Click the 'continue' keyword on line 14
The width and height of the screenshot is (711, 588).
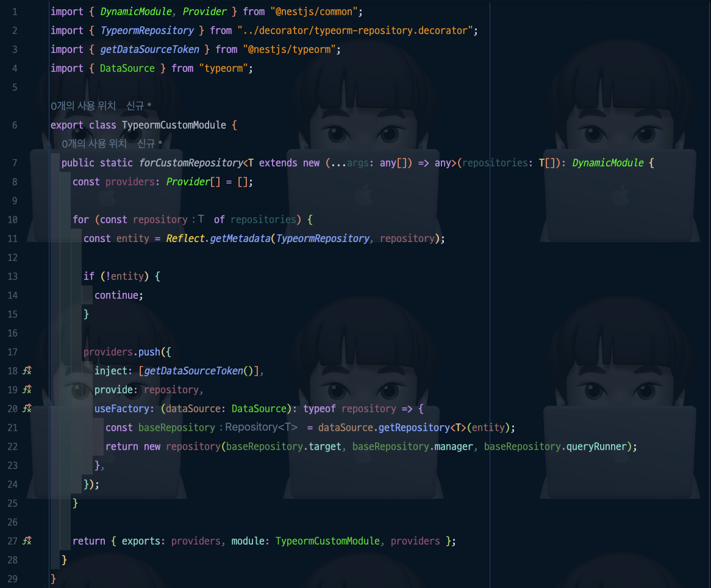tap(116, 295)
